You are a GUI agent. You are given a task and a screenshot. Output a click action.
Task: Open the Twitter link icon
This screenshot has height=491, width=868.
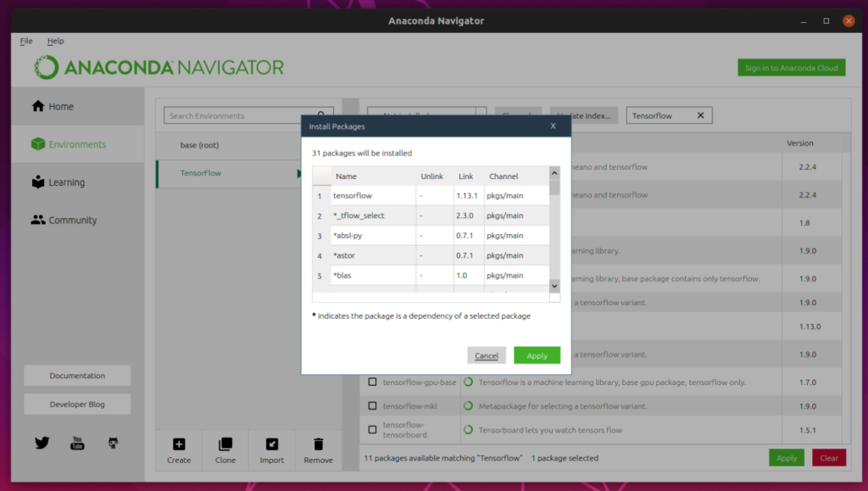pos(42,443)
